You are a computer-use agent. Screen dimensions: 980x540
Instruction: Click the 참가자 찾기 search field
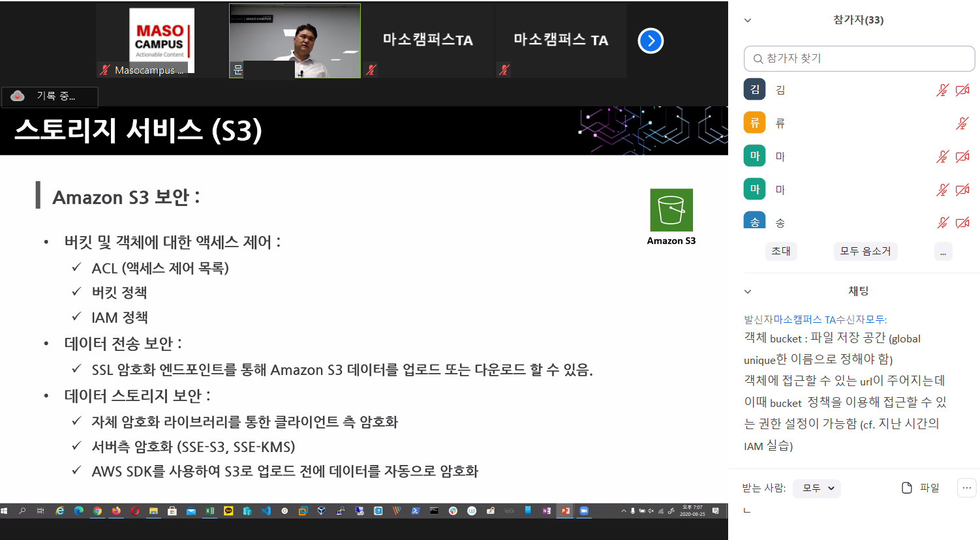(859, 59)
